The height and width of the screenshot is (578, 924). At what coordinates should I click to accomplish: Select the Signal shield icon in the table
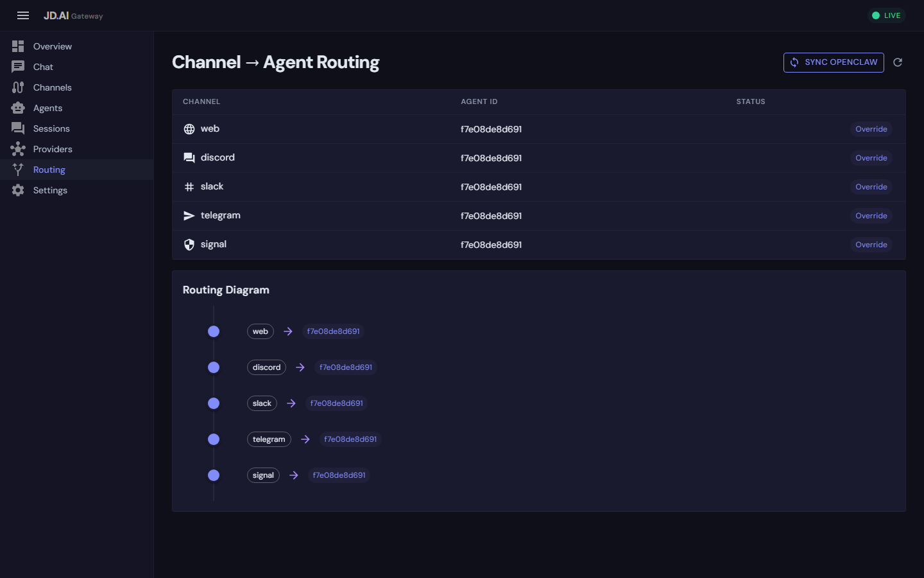(189, 244)
